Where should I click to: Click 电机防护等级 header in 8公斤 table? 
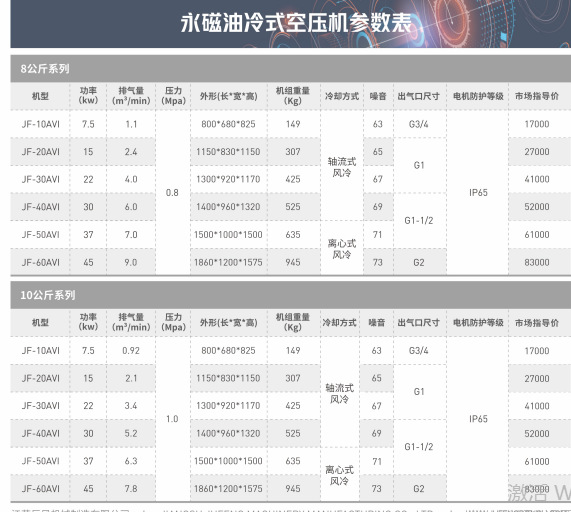pyautogui.click(x=478, y=96)
